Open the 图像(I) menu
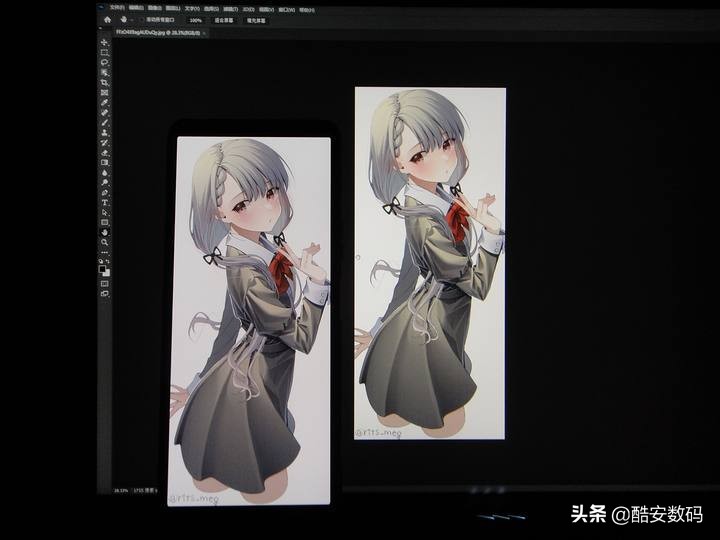Image resolution: width=720 pixels, height=540 pixels. coord(155,9)
